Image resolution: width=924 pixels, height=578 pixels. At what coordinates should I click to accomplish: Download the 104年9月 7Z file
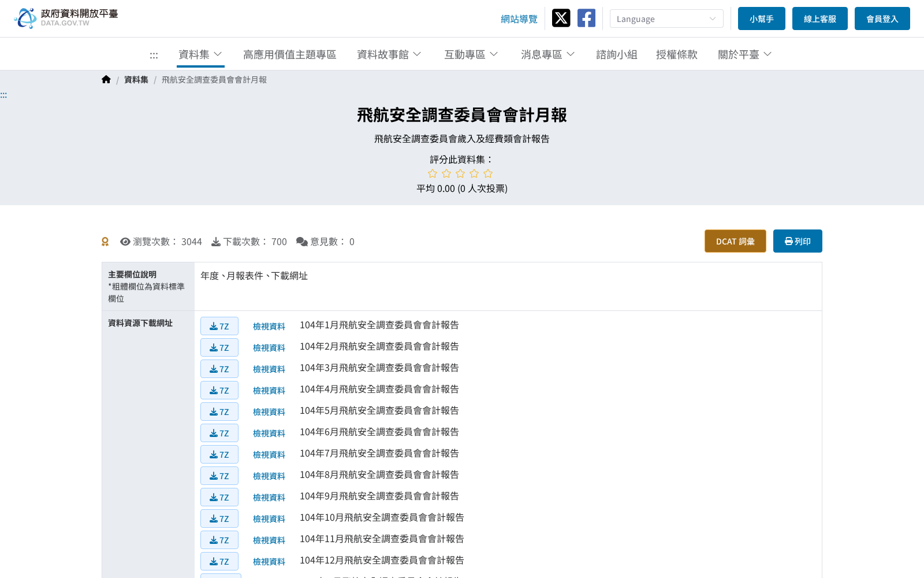click(x=219, y=497)
